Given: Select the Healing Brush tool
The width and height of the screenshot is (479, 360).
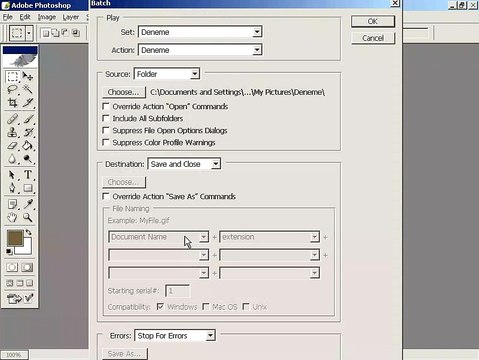Looking at the screenshot, I should click(x=13, y=119).
